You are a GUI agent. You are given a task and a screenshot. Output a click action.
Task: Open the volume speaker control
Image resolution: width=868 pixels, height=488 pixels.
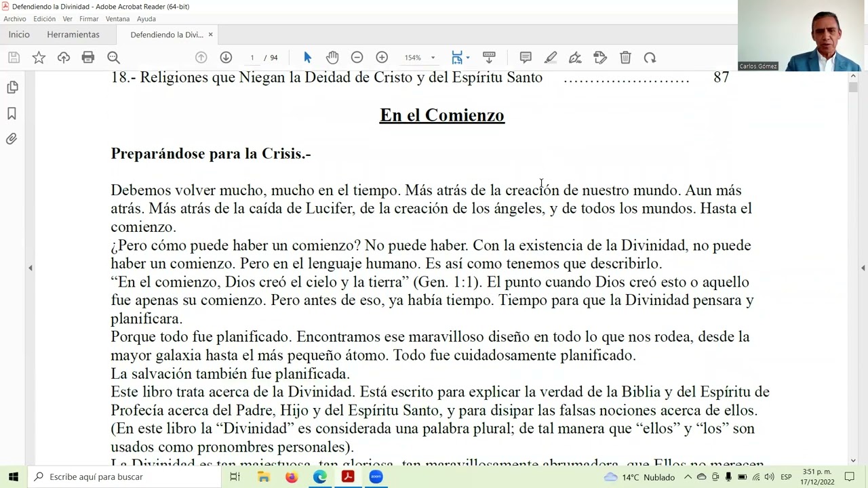(x=769, y=476)
